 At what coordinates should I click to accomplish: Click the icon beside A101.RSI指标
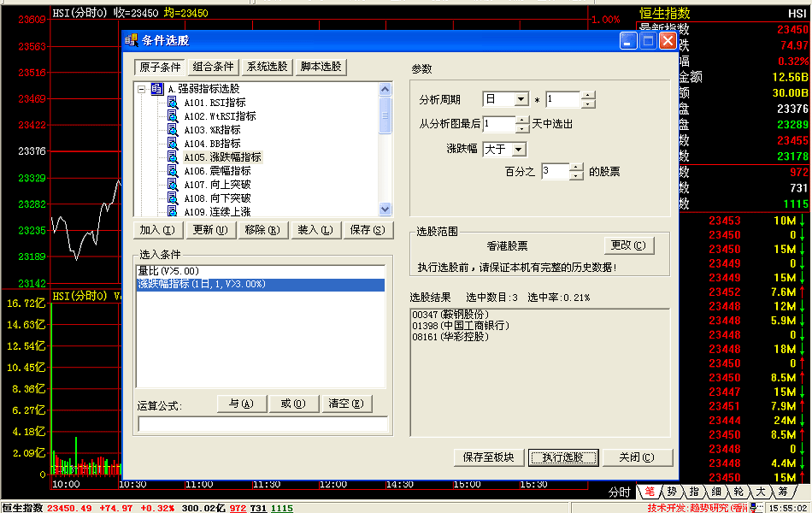coord(173,103)
